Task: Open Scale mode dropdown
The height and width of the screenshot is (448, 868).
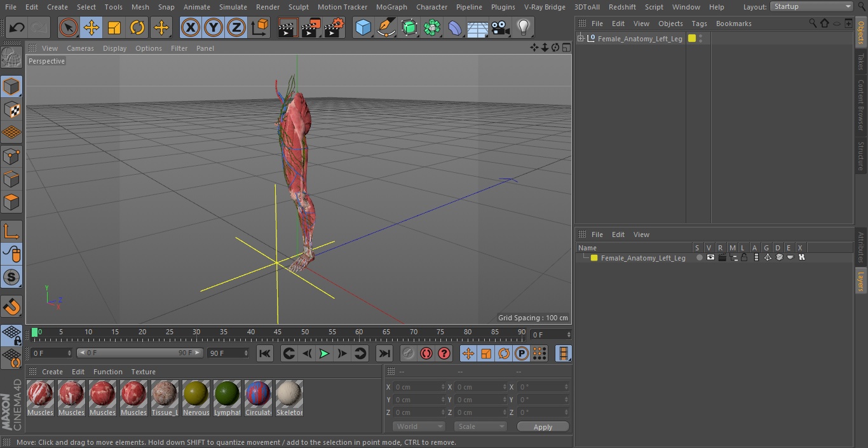Action: coord(480,426)
